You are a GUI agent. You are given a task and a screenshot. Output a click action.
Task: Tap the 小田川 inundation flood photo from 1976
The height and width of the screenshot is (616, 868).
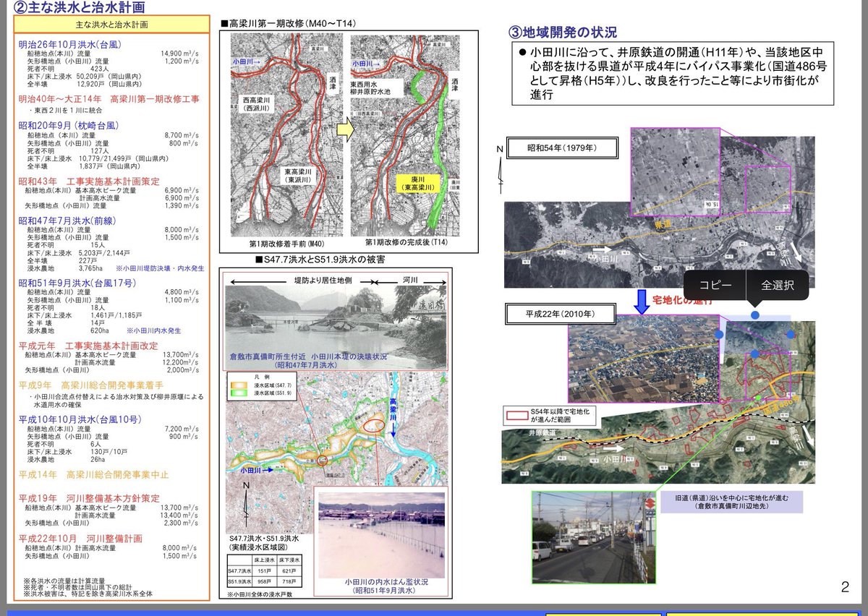click(381, 534)
